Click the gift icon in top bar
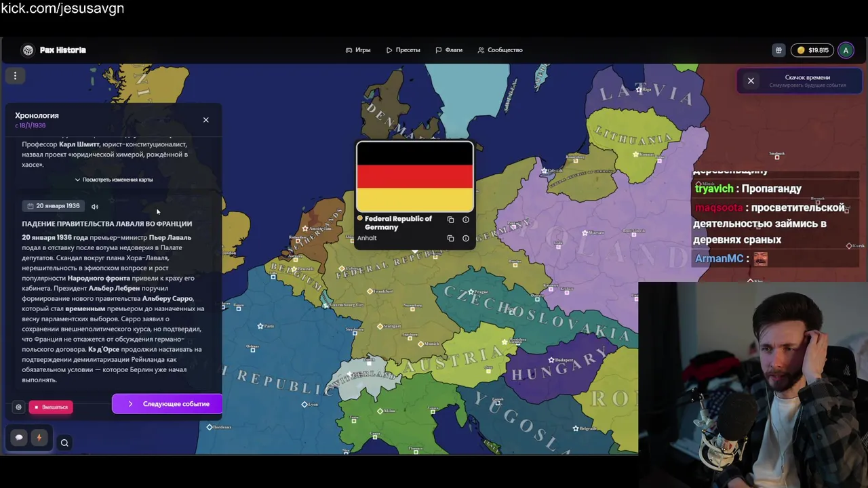This screenshot has height=488, width=868. click(x=778, y=50)
